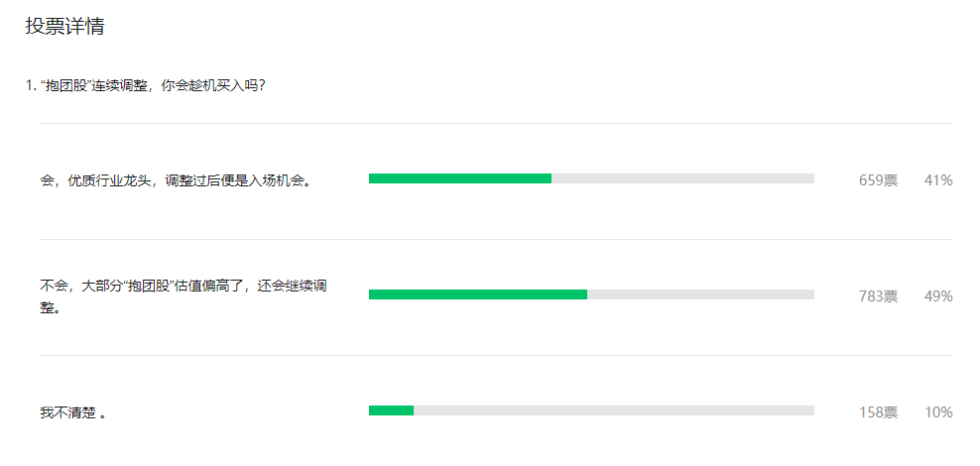Click the 49% percentage label

pos(938,296)
